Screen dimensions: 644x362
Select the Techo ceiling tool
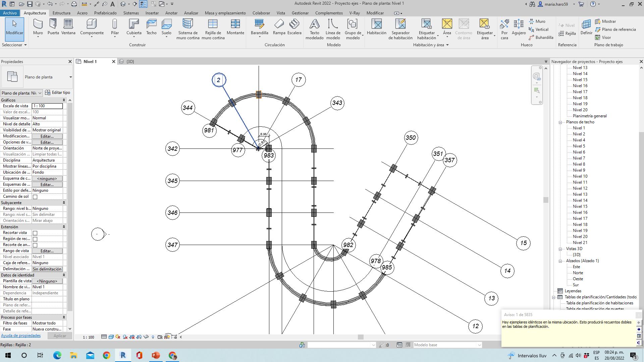click(151, 27)
